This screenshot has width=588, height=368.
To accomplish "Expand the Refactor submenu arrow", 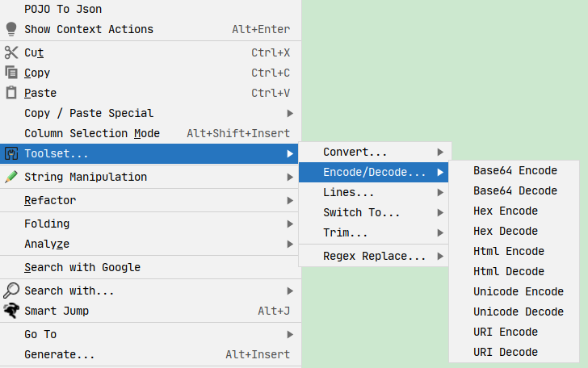I will coord(290,200).
